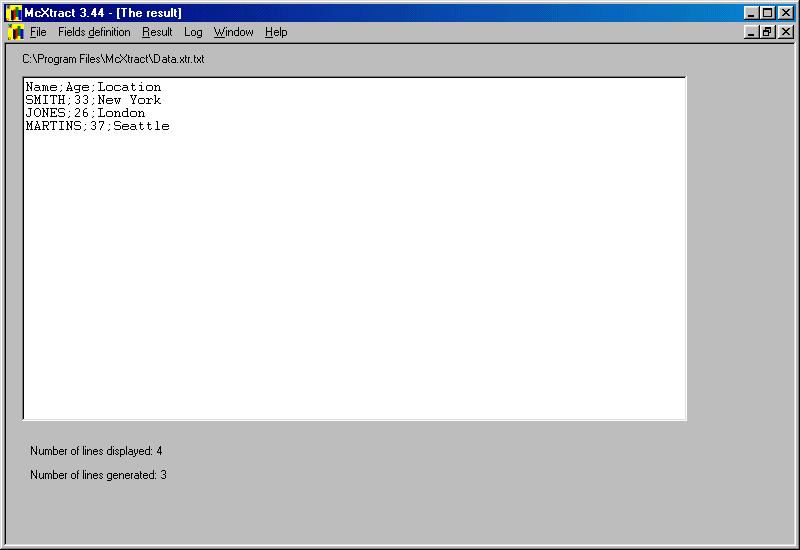Open the Fields definition menu
Image resolution: width=800 pixels, height=550 pixels.
(94, 32)
